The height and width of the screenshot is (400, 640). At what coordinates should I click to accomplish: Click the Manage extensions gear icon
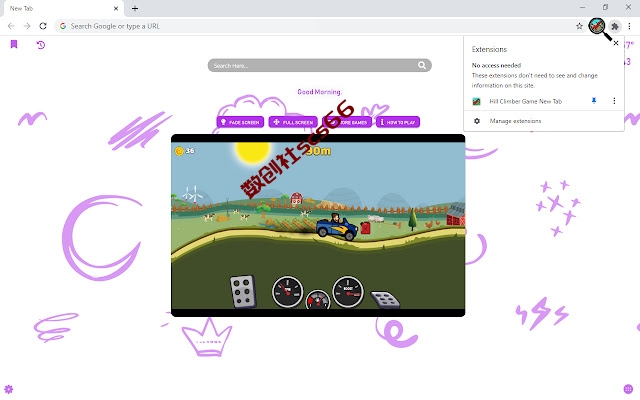coord(477,121)
